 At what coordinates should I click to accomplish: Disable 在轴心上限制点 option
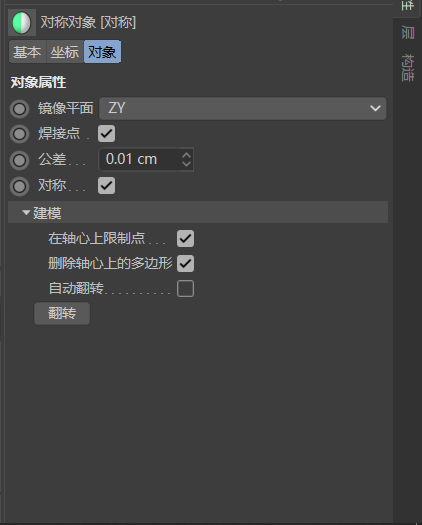pos(185,238)
